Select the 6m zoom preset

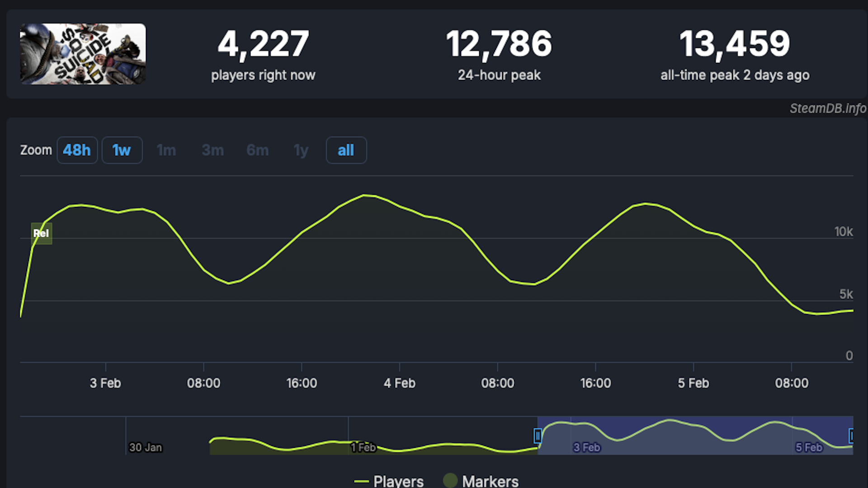(257, 150)
